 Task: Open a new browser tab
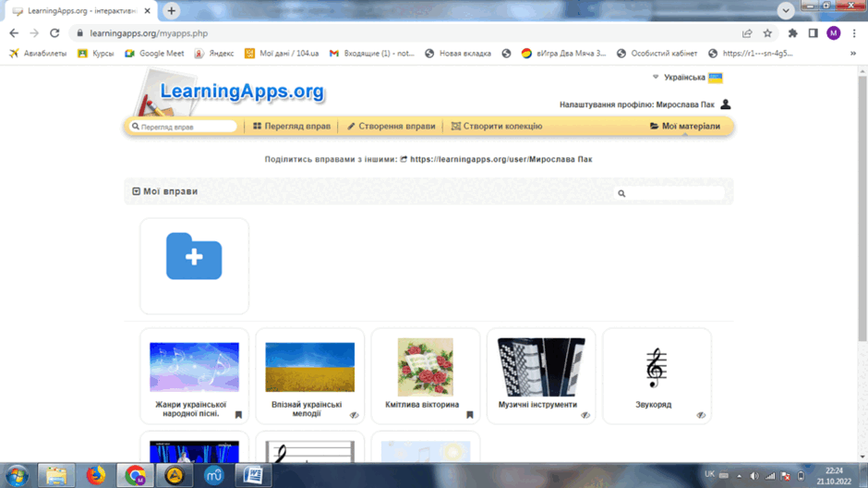click(172, 10)
